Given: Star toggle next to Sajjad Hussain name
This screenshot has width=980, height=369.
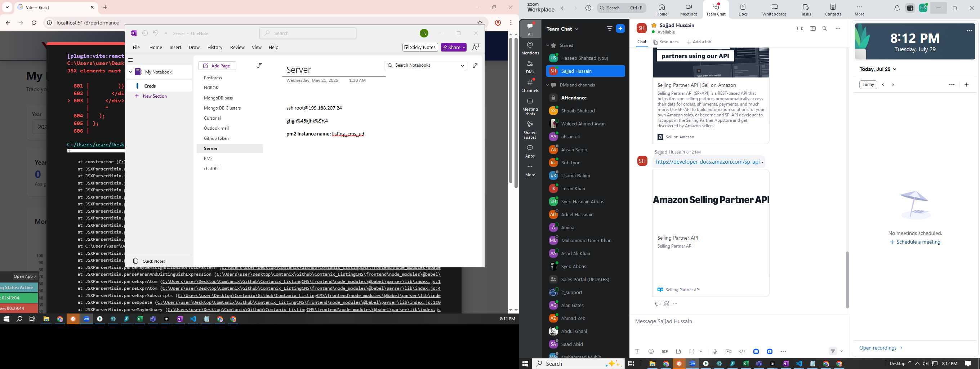Looking at the screenshot, I should tap(654, 25).
